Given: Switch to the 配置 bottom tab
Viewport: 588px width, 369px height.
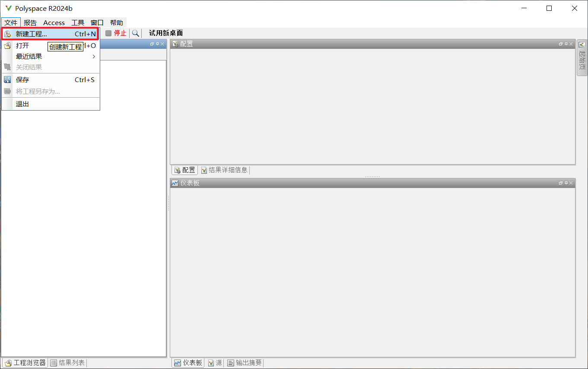Looking at the screenshot, I should click(x=184, y=170).
